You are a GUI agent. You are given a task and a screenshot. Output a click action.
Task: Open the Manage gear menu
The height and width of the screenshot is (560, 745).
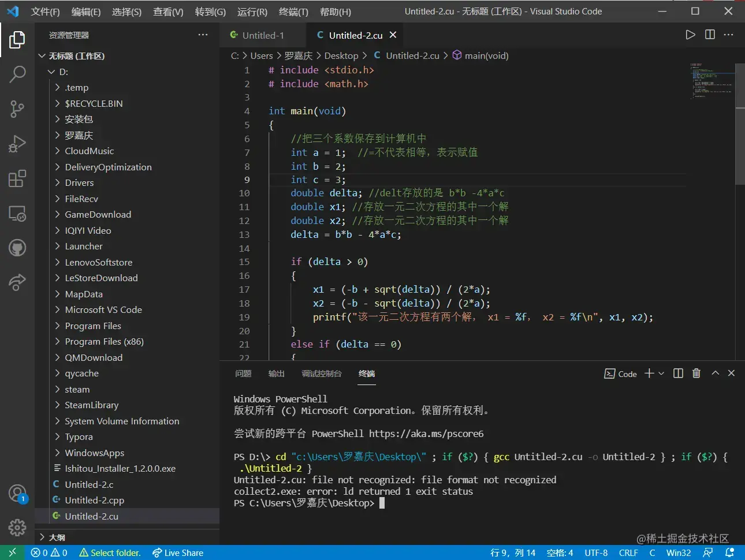pos(17,527)
